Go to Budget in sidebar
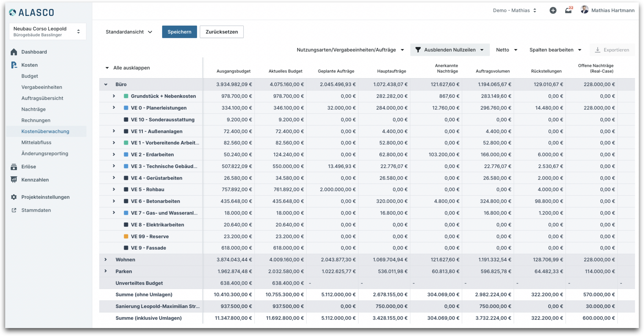This screenshot has width=644, height=336. pyautogui.click(x=30, y=76)
